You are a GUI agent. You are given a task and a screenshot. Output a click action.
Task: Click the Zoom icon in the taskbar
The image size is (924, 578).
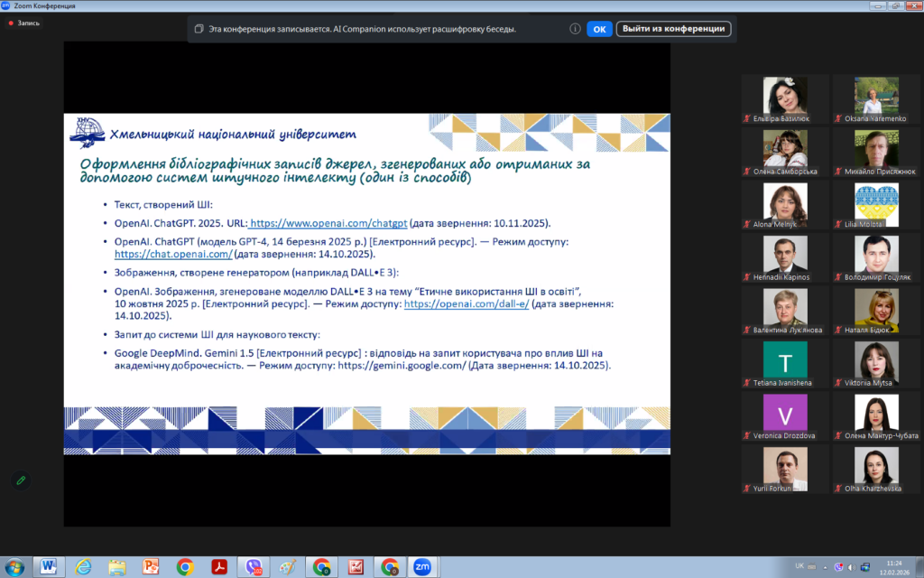[421, 566]
